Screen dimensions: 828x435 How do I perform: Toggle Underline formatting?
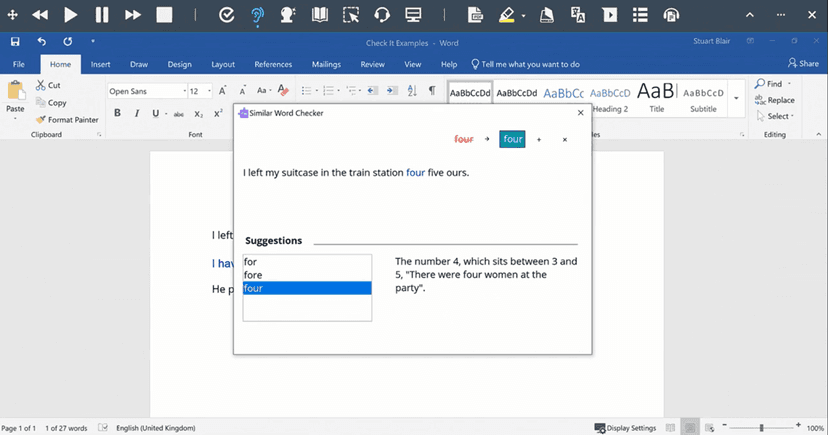coord(155,113)
